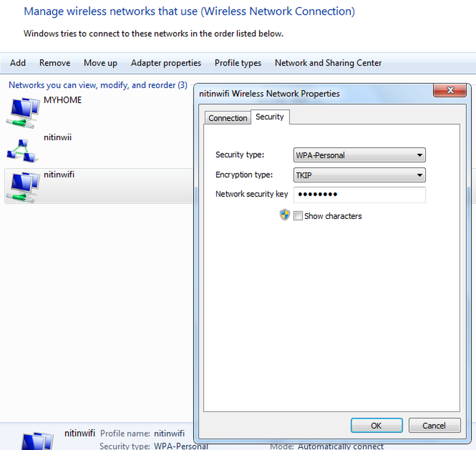Click the Cancel button

pos(435,425)
